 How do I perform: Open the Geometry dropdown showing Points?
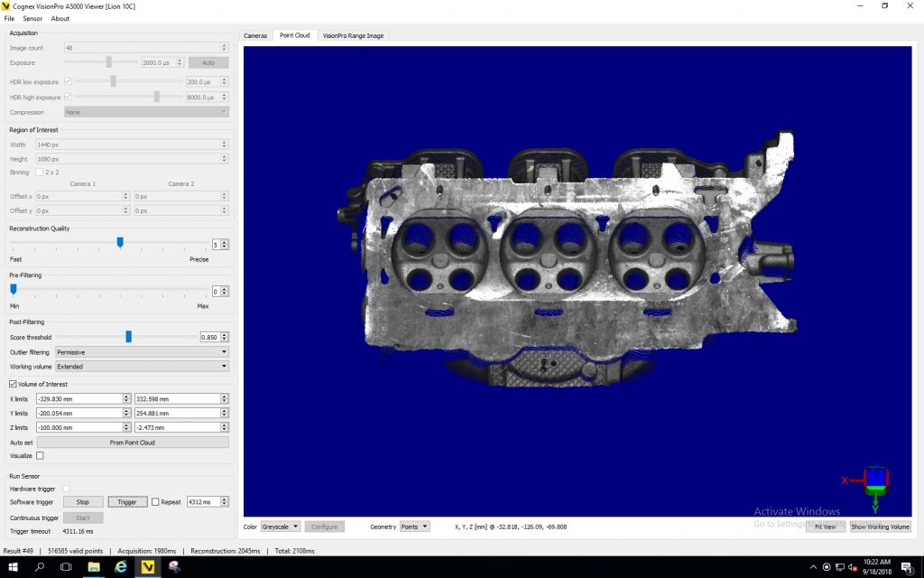click(415, 527)
